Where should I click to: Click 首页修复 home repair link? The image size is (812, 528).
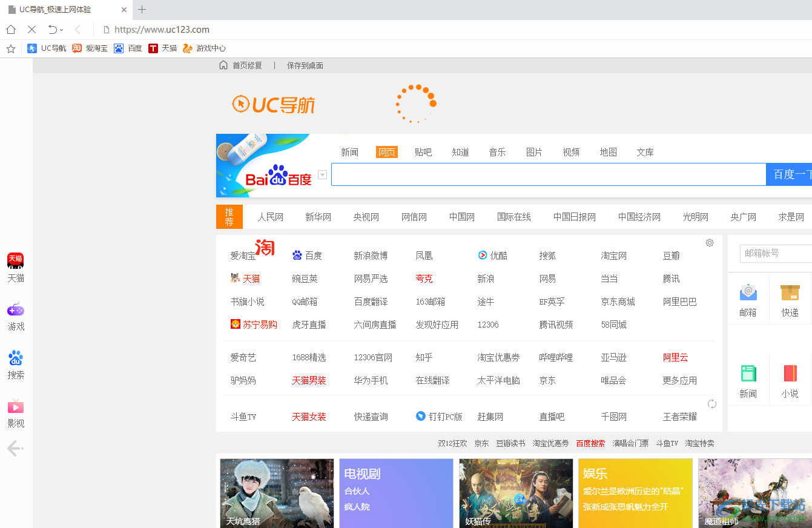(x=240, y=65)
